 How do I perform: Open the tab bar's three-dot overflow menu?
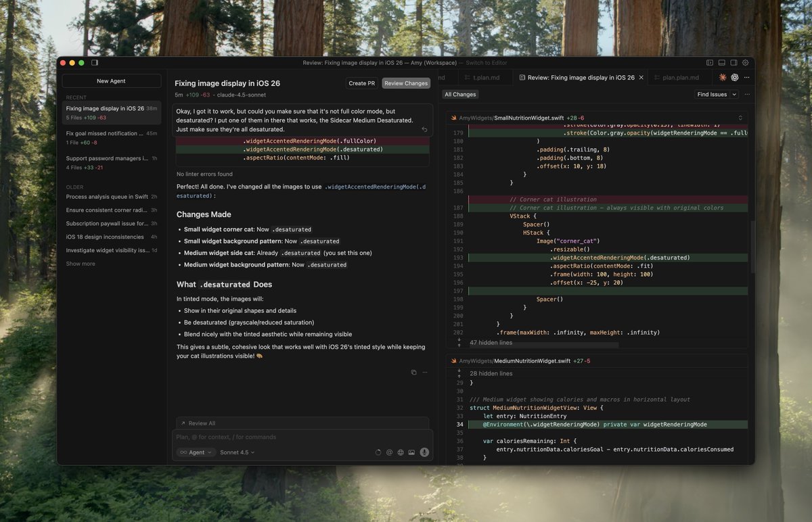pos(746,78)
